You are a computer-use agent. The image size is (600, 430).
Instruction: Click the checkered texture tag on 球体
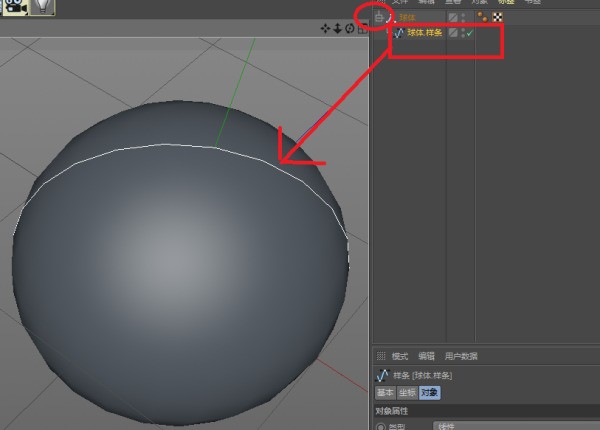497,17
